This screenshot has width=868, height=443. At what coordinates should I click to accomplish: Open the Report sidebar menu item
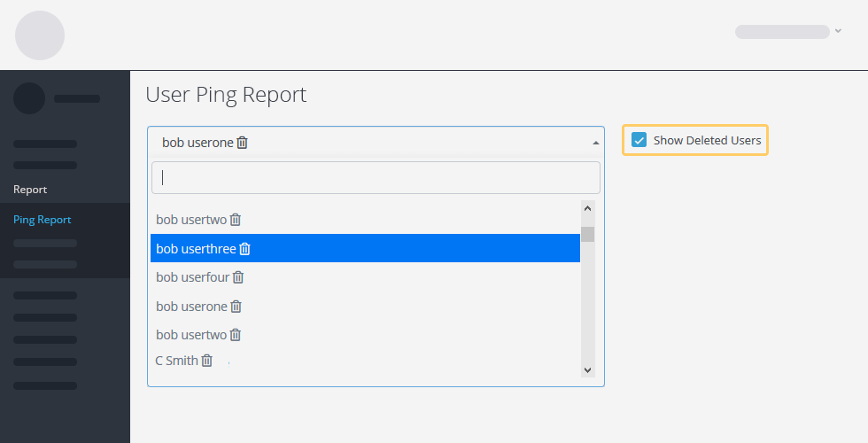coord(30,190)
